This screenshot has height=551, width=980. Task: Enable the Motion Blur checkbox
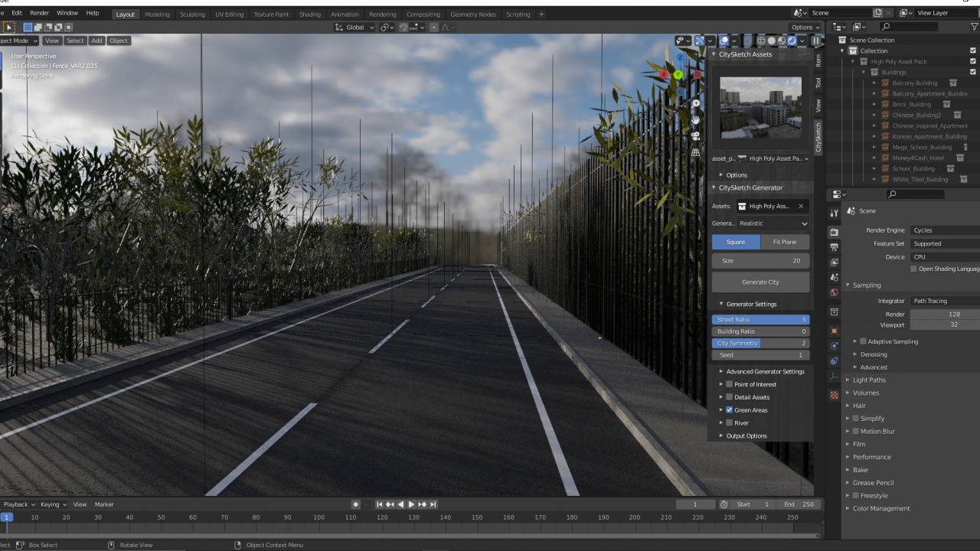tap(855, 432)
